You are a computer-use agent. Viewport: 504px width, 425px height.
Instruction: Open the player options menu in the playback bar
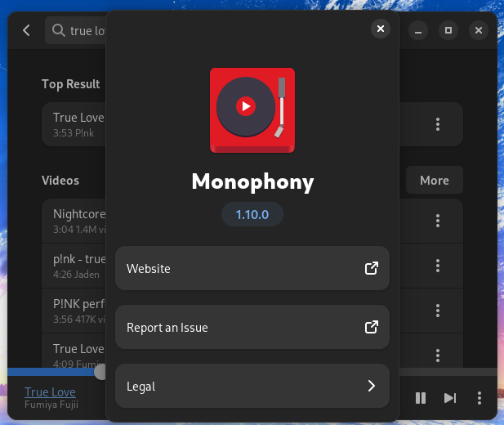pos(479,398)
